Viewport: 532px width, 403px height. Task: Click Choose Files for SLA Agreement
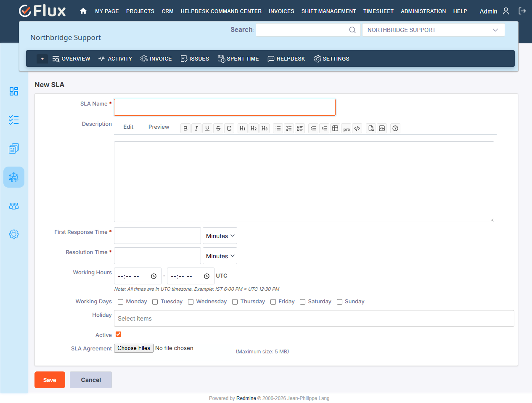134,348
